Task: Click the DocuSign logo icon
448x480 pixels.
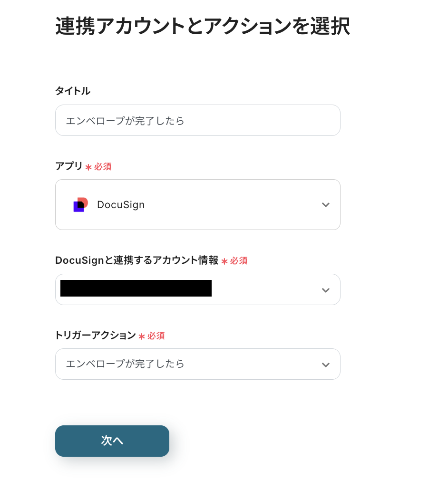Action: coord(80,204)
